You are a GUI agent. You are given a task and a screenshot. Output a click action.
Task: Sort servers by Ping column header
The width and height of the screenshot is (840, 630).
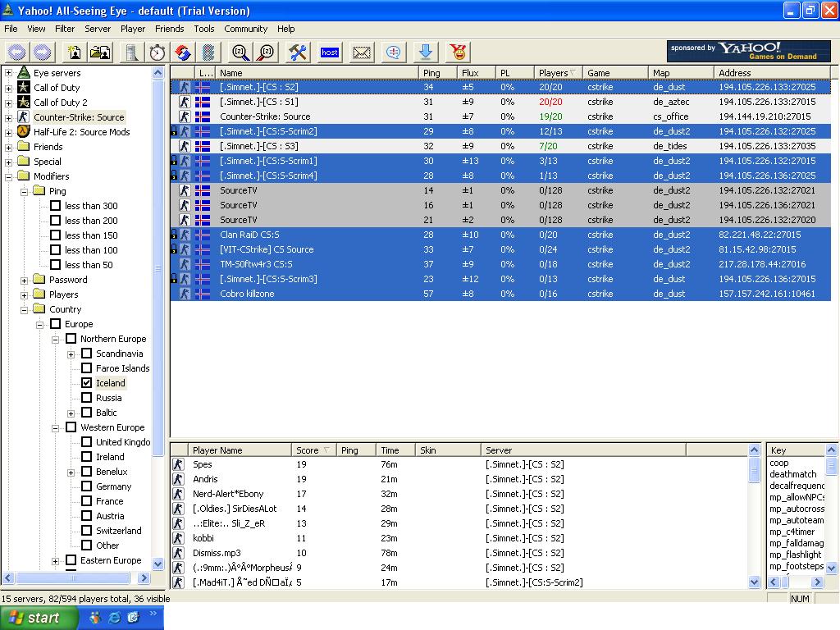coord(437,73)
